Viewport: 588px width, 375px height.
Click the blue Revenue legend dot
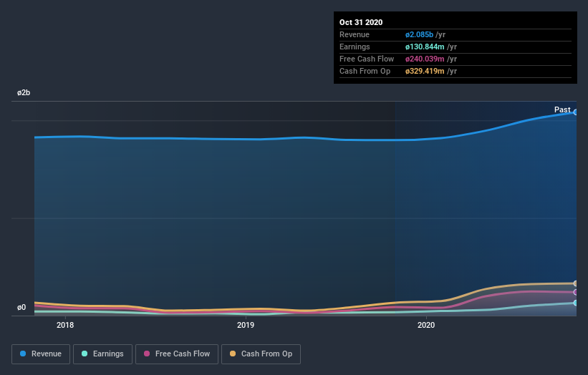(23, 354)
